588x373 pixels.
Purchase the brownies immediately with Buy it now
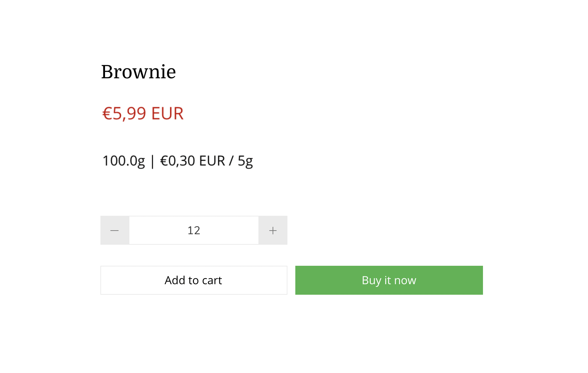389,280
